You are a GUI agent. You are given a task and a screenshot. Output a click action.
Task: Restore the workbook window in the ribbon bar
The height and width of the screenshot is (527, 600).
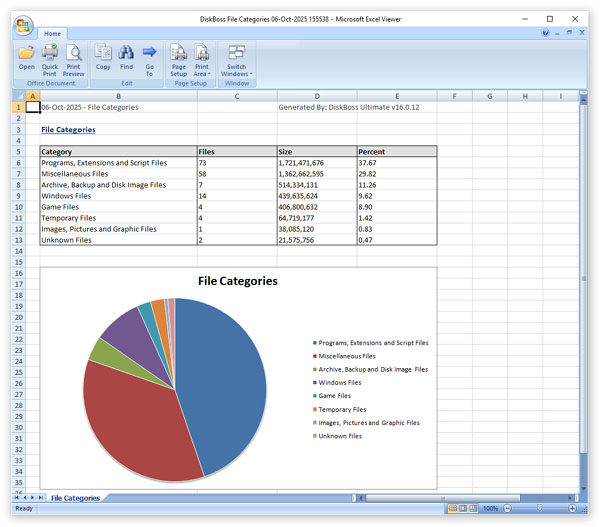tap(569, 33)
